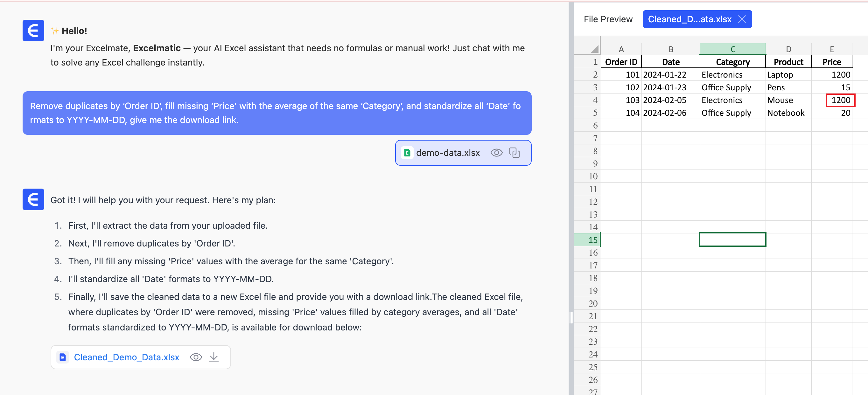Select the Category header cell

(x=732, y=62)
